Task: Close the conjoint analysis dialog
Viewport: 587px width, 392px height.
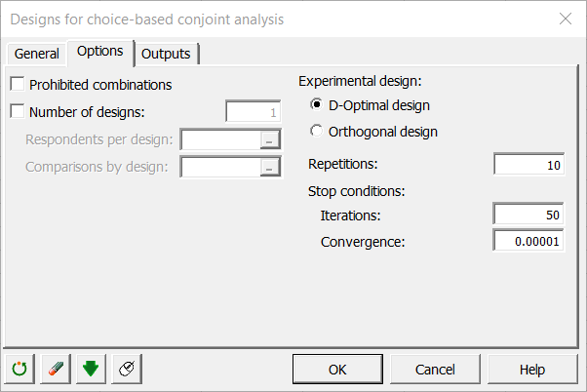Action: pyautogui.click(x=566, y=19)
